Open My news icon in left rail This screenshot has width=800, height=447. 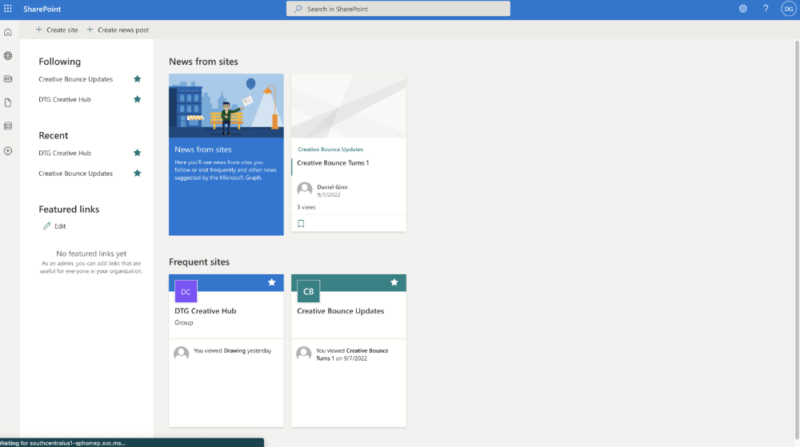coord(8,79)
